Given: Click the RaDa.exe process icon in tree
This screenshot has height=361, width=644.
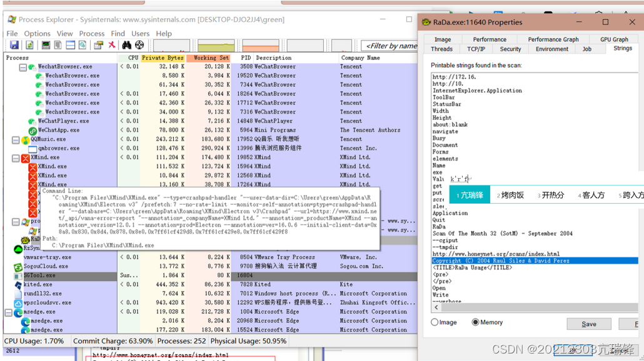Looking at the screenshot, I should pos(26,239).
